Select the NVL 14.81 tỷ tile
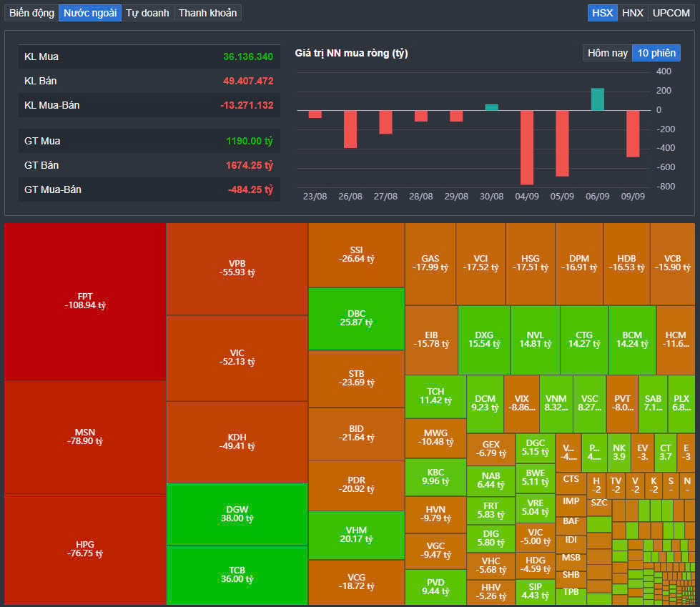700x607 pixels. click(536, 340)
